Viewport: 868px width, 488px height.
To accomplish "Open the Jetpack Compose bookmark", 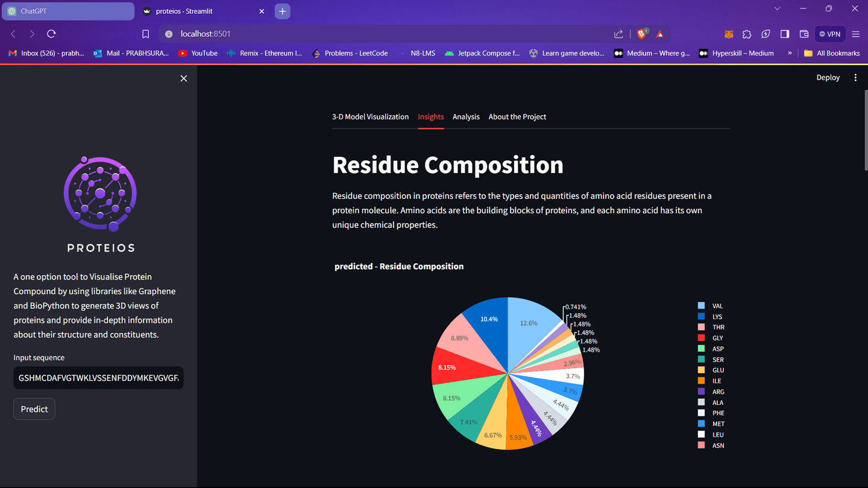I will (x=482, y=53).
